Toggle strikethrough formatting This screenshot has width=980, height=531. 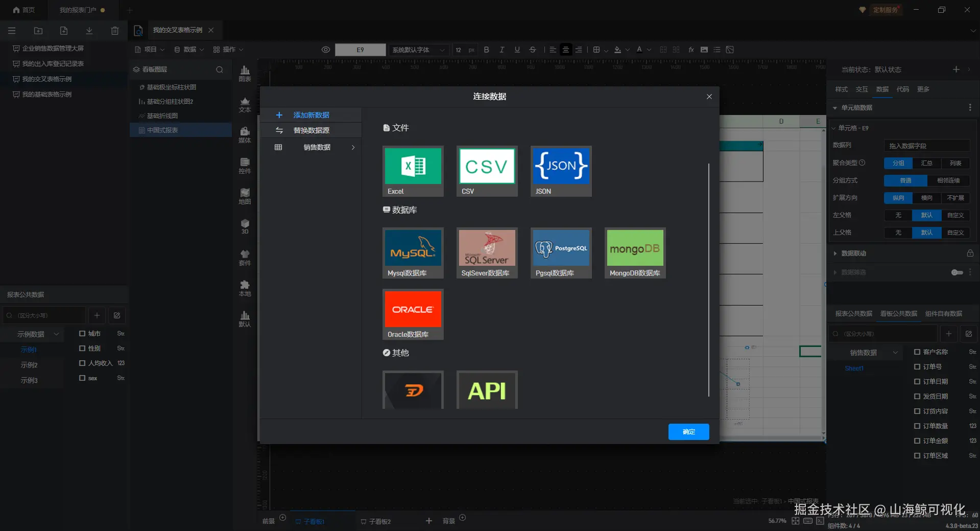pyautogui.click(x=532, y=50)
